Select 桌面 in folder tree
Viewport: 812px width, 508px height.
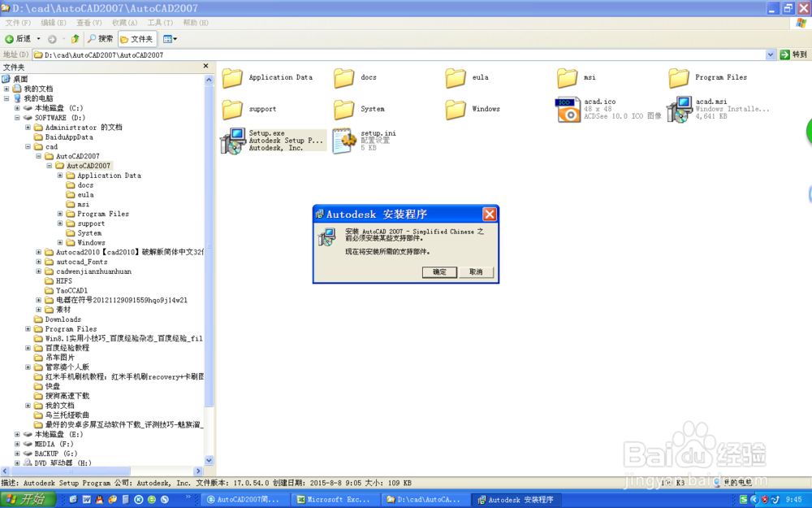(20, 80)
